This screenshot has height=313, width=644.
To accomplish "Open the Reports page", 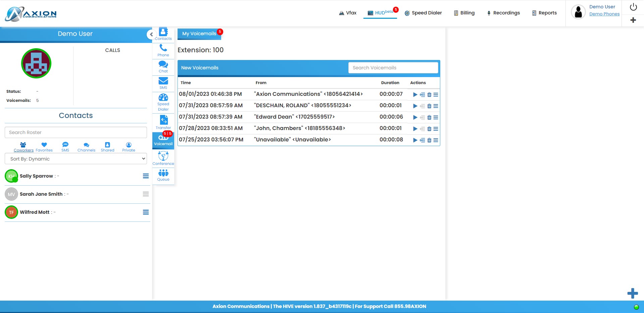I will [544, 13].
